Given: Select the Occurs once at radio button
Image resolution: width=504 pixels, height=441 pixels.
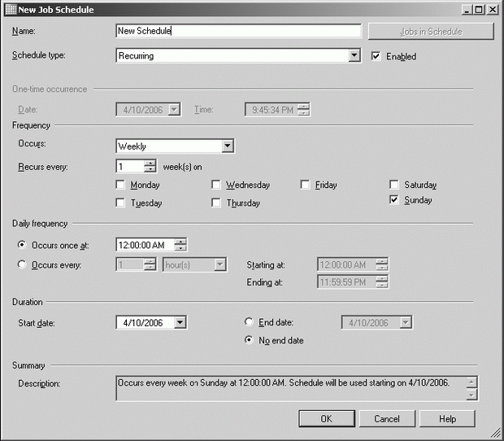Looking at the screenshot, I should pos(22,245).
